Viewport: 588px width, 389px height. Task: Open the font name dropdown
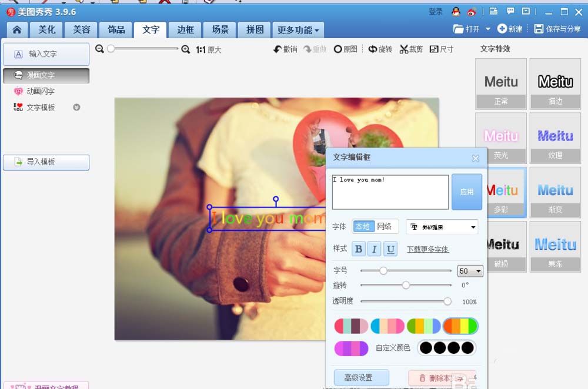point(442,227)
